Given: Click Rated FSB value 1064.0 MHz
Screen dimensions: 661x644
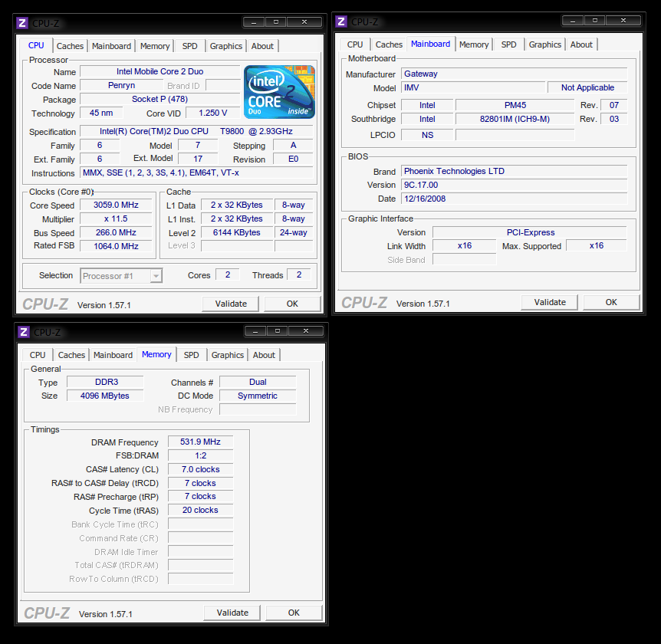Looking at the screenshot, I should point(116,246).
